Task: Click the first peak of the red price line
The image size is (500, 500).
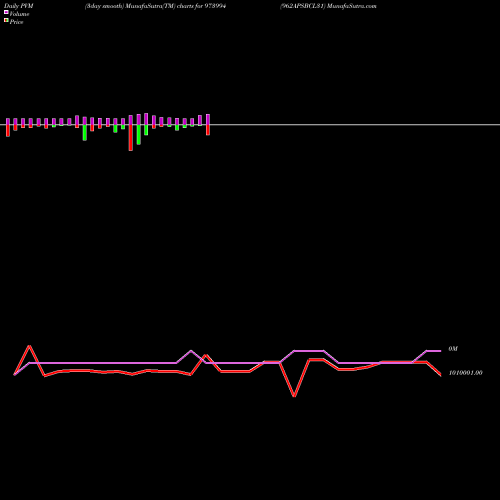Action: 30,346
